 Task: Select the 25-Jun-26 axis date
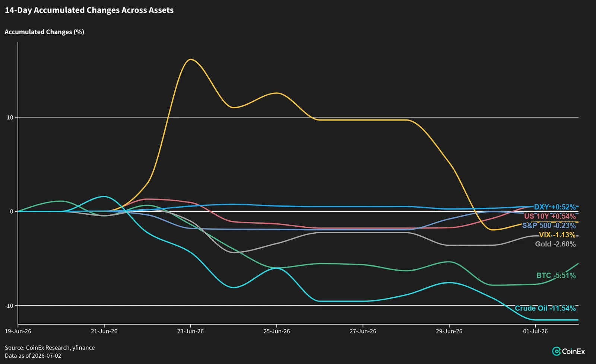pyautogui.click(x=276, y=331)
